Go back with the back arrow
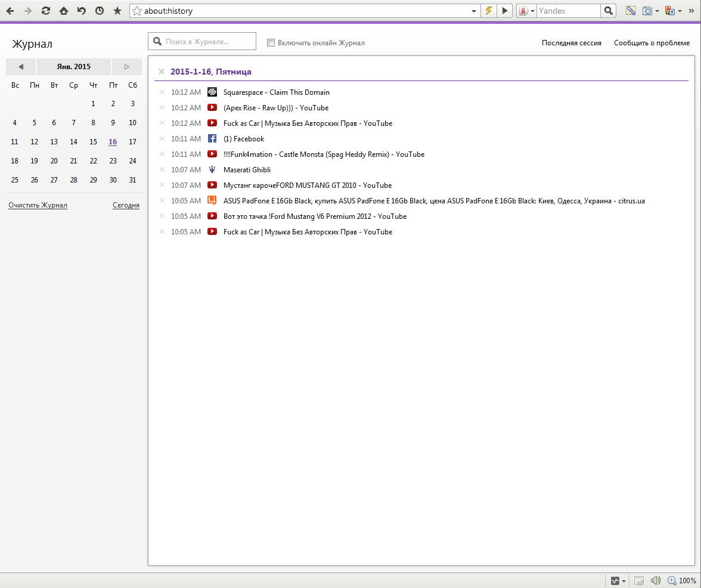The image size is (701, 588). pos(10,11)
